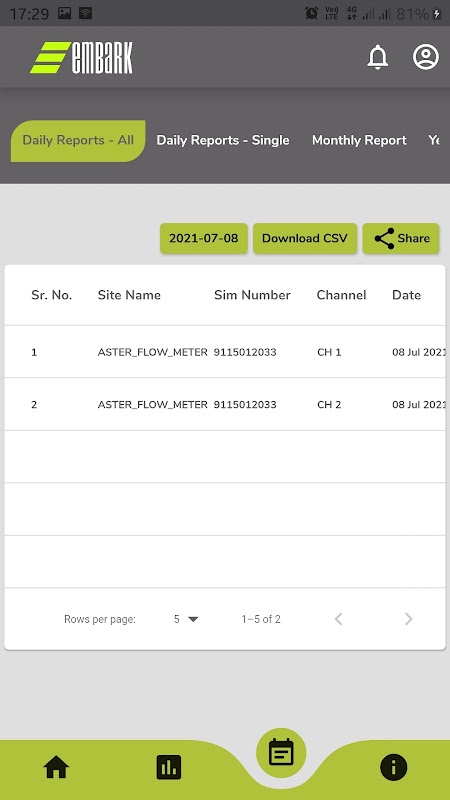Tap the Embark logo
The height and width of the screenshot is (800, 450).
coord(82,57)
